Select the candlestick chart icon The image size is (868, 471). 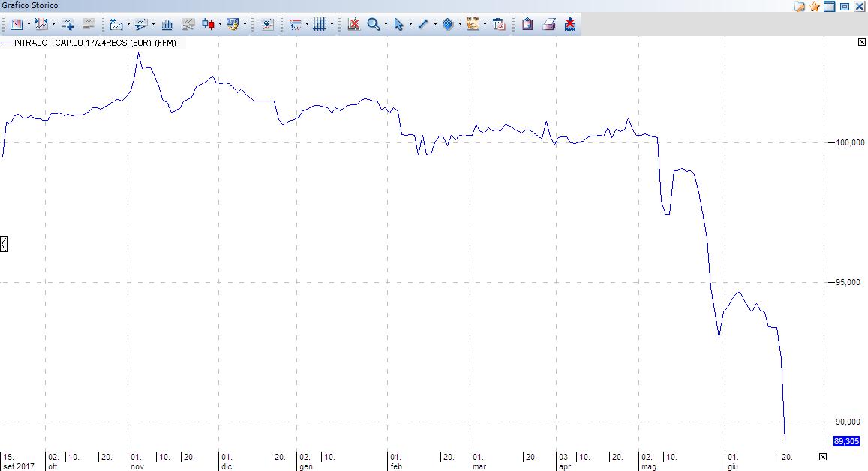pyautogui.click(x=208, y=24)
